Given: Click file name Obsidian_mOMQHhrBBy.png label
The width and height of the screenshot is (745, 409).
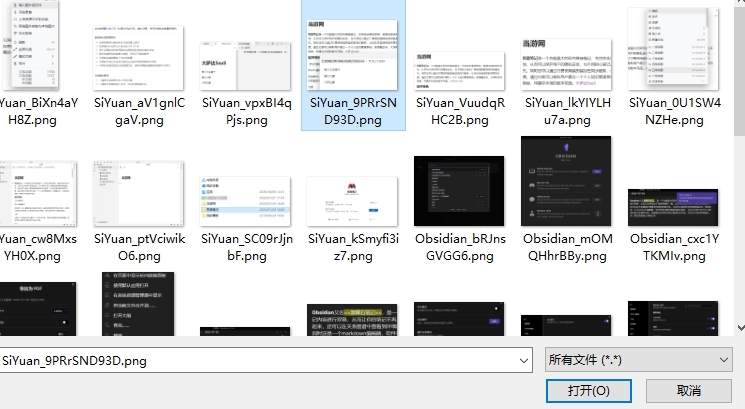Looking at the screenshot, I should [567, 247].
